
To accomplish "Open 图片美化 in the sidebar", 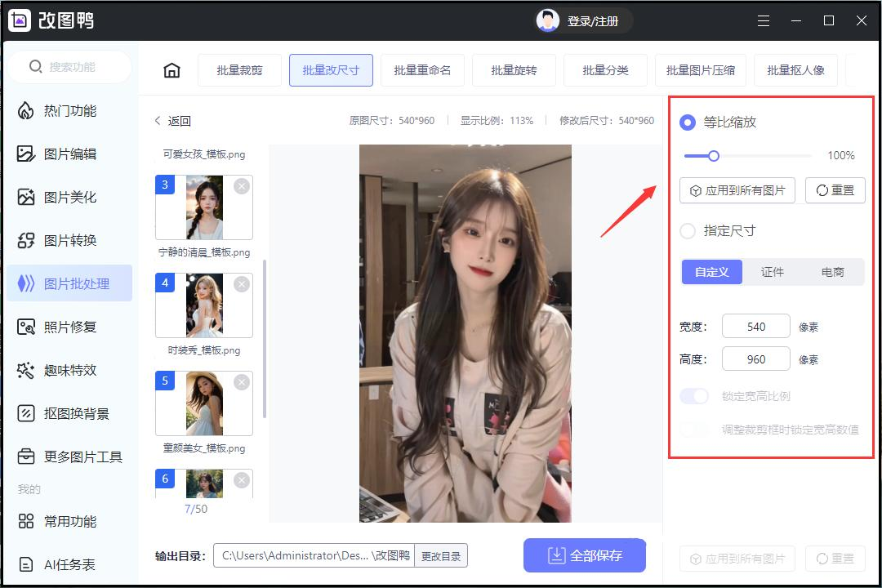I will point(69,198).
